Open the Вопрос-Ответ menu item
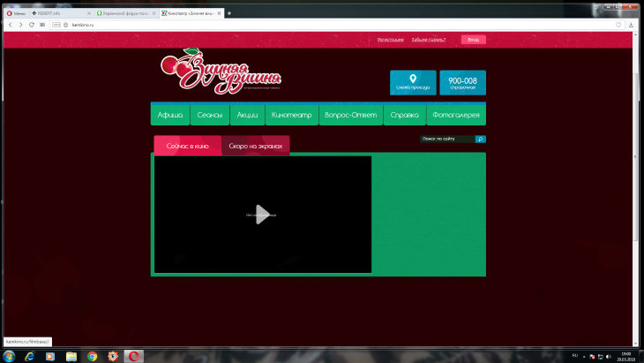Viewport: 644px width, 363px height. click(351, 115)
